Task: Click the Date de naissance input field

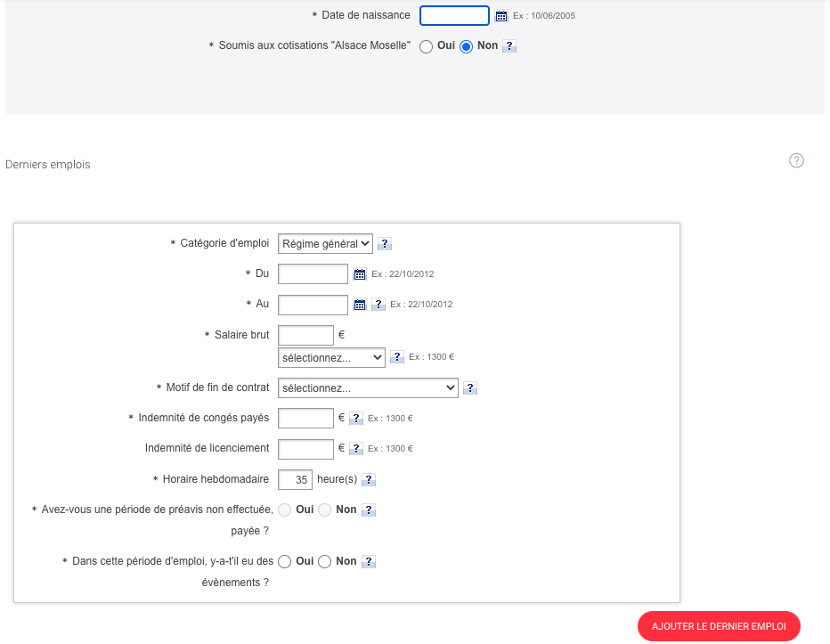Action: tap(454, 16)
